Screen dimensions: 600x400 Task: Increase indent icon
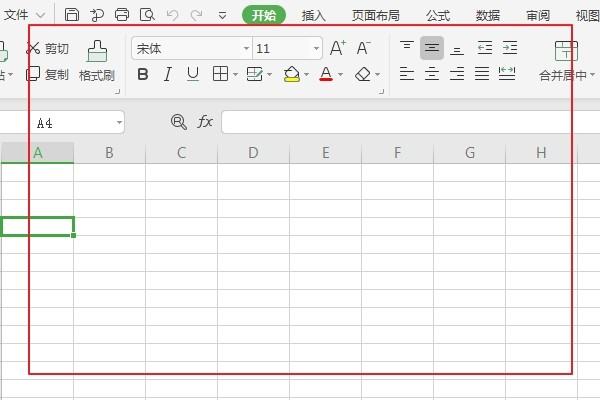pyautogui.click(x=510, y=48)
